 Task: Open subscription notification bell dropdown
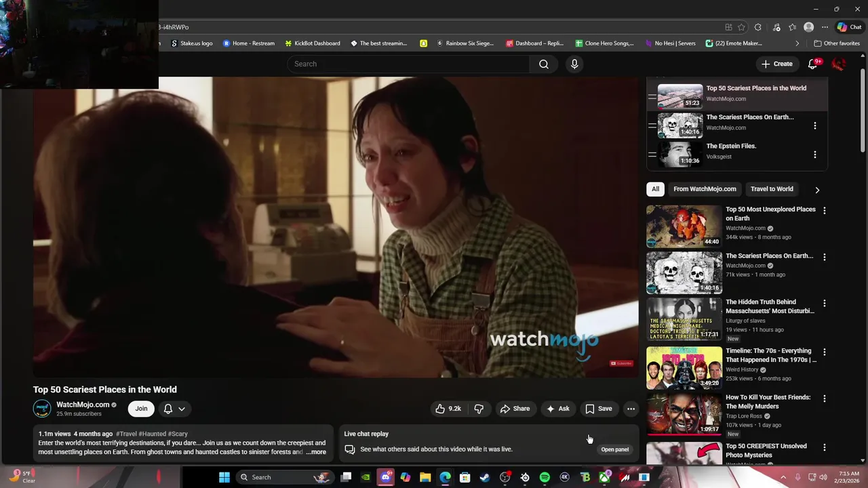click(174, 409)
